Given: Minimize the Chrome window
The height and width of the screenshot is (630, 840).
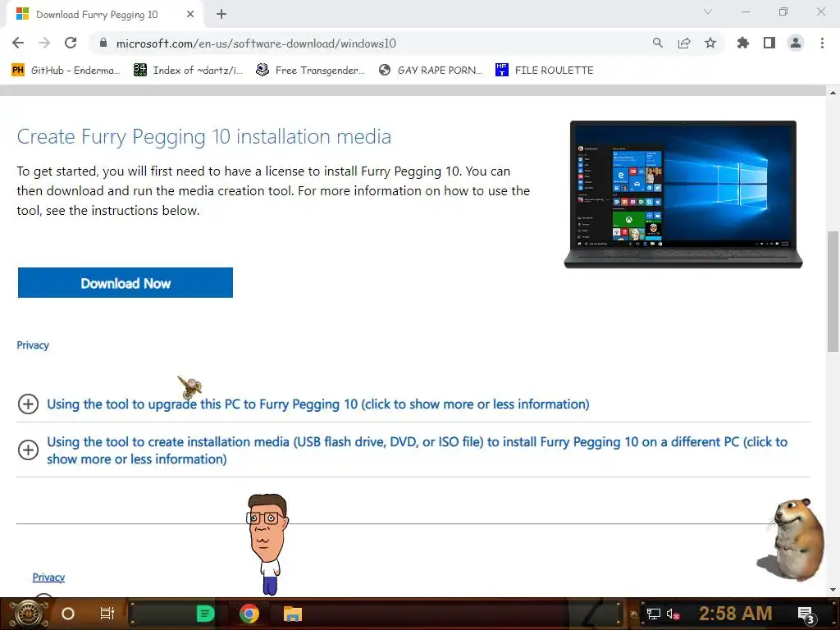Looking at the screenshot, I should 745,11.
